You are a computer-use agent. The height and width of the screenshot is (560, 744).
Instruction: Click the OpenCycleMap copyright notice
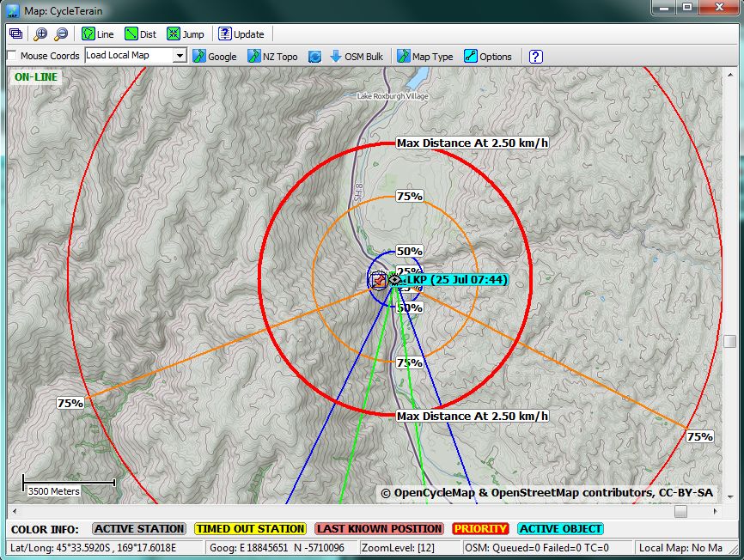pyautogui.click(x=546, y=493)
